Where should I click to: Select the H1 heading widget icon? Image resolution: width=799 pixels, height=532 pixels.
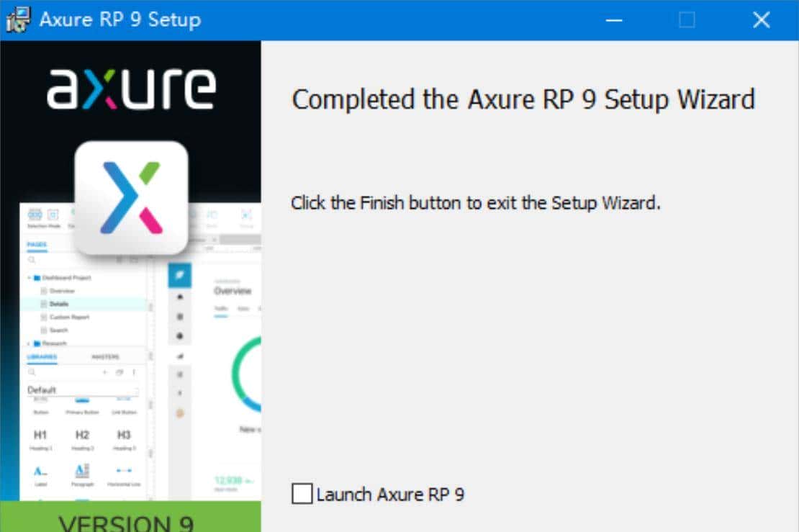(x=40, y=435)
